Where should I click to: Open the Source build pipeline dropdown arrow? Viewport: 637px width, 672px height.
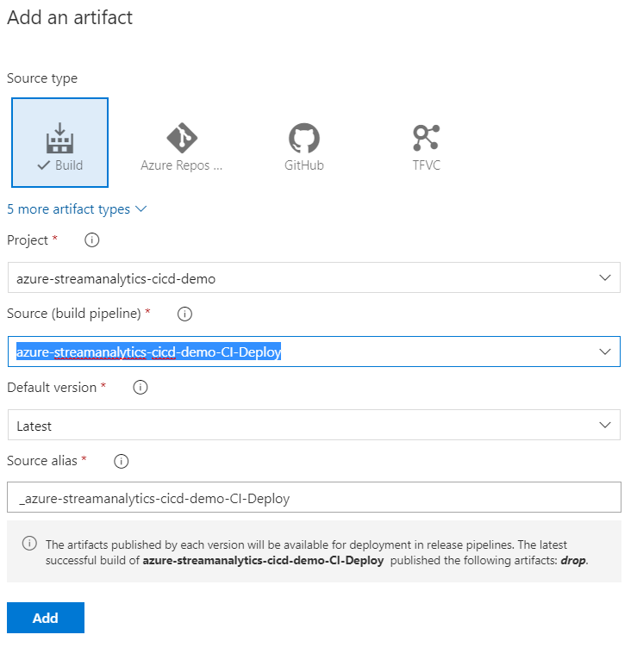(605, 352)
